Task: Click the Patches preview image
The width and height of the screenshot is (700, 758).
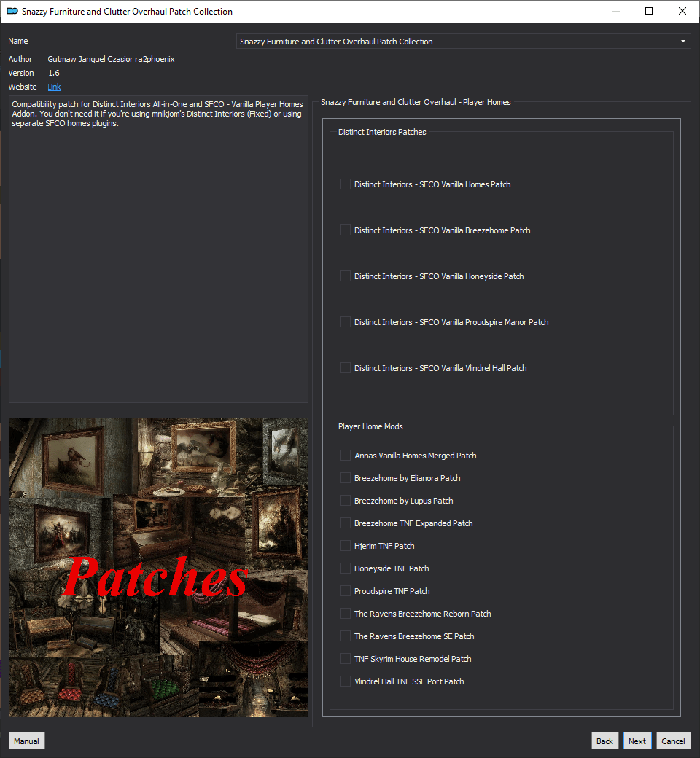Action: click(159, 567)
